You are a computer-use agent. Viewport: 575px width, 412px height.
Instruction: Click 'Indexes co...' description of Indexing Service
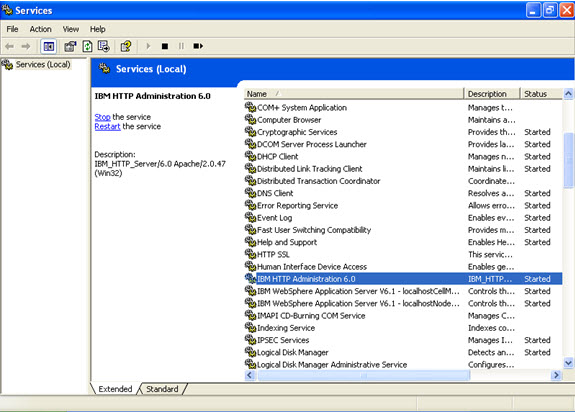(491, 328)
